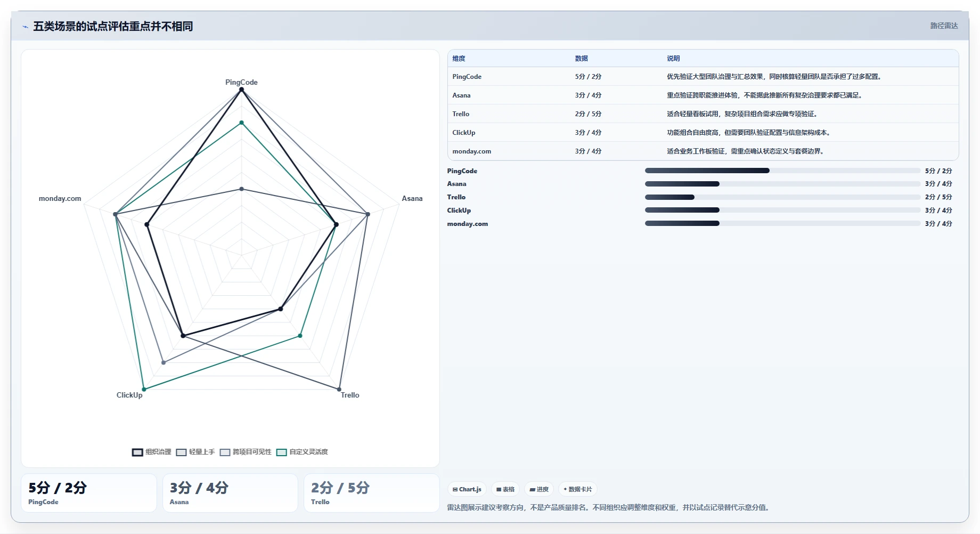This screenshot has width=980, height=534.
Task: Click Trello's 2分 / 5分 value in the table
Action: click(588, 114)
